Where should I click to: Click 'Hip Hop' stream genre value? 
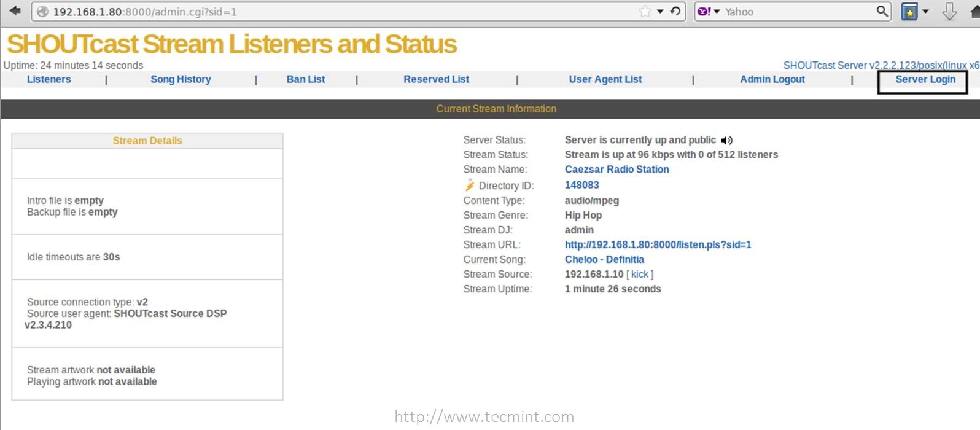(583, 215)
